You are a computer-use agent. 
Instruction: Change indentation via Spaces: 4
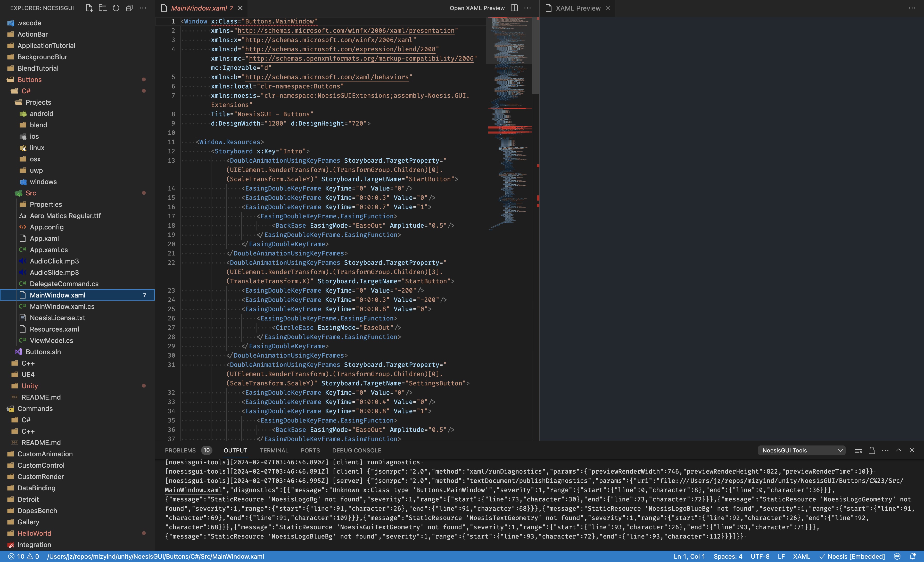728,556
